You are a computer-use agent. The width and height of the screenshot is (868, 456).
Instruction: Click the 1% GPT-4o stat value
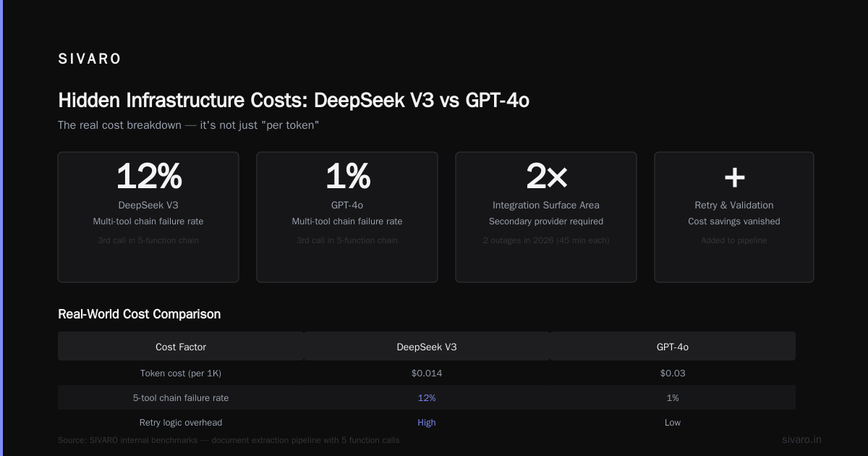click(347, 176)
